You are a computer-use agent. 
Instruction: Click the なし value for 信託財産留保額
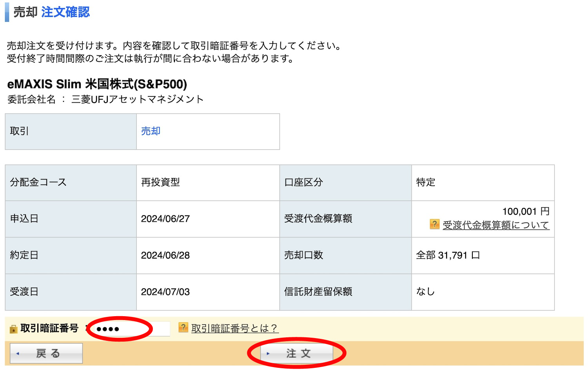(425, 291)
